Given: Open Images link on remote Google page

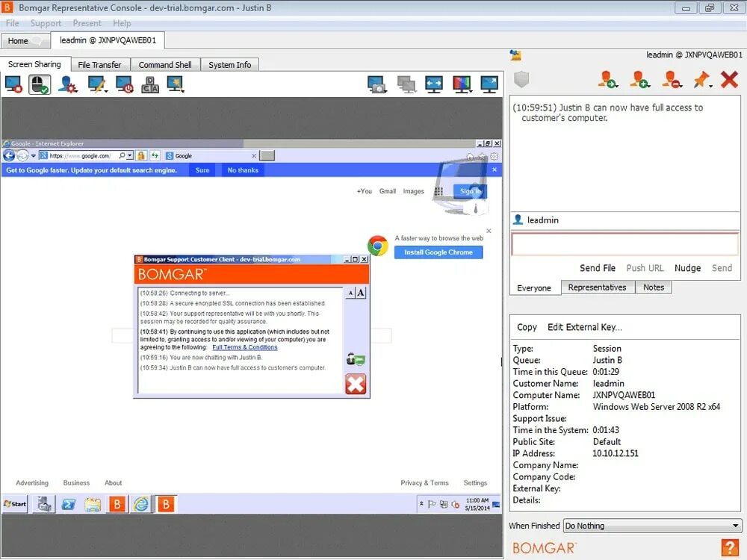Looking at the screenshot, I should pos(413,191).
